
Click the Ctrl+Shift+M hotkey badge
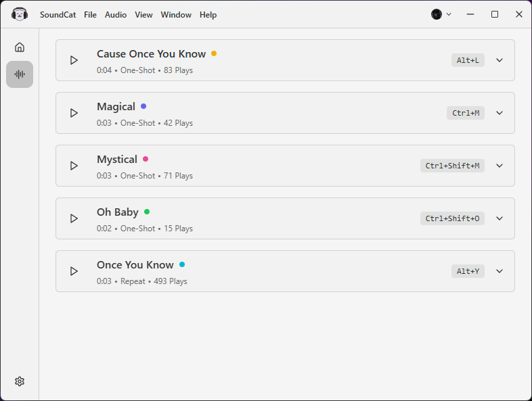[452, 166]
